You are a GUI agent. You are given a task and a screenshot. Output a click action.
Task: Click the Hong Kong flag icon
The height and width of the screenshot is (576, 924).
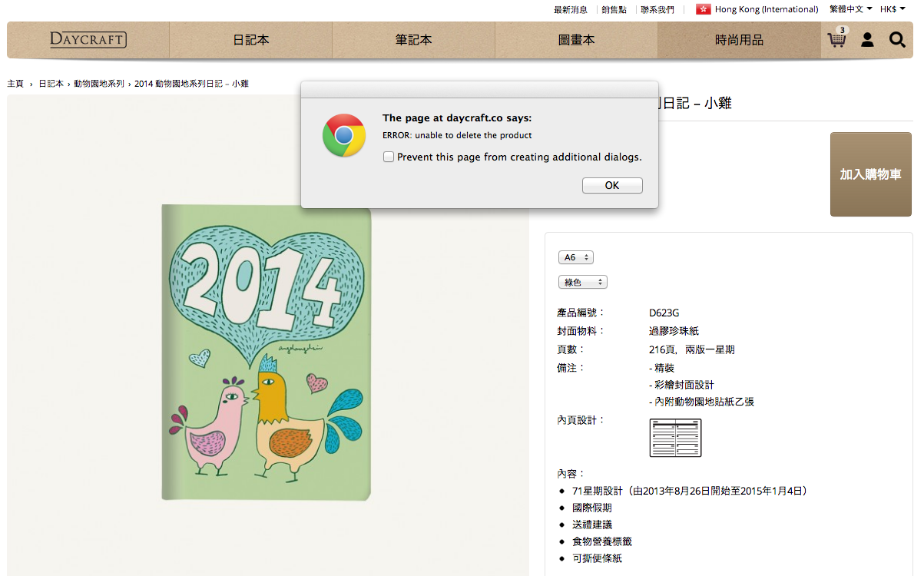coord(703,9)
